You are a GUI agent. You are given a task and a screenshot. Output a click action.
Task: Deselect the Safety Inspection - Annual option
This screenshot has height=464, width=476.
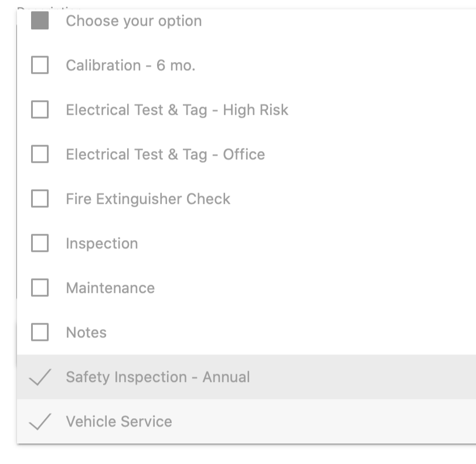pyautogui.click(x=246, y=377)
